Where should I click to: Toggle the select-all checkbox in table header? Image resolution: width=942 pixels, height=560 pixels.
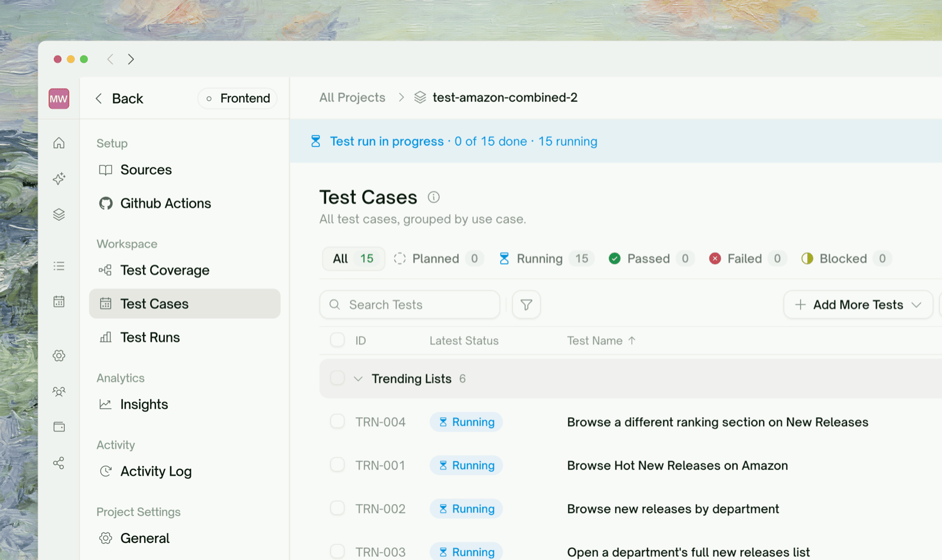pos(337,340)
